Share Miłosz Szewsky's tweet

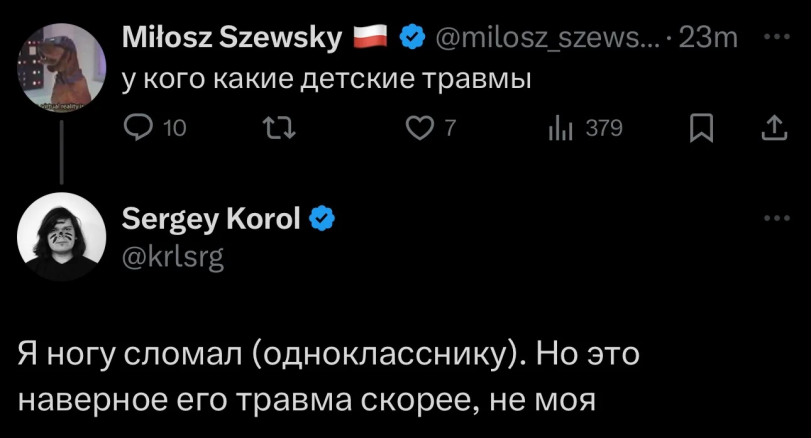click(x=774, y=127)
